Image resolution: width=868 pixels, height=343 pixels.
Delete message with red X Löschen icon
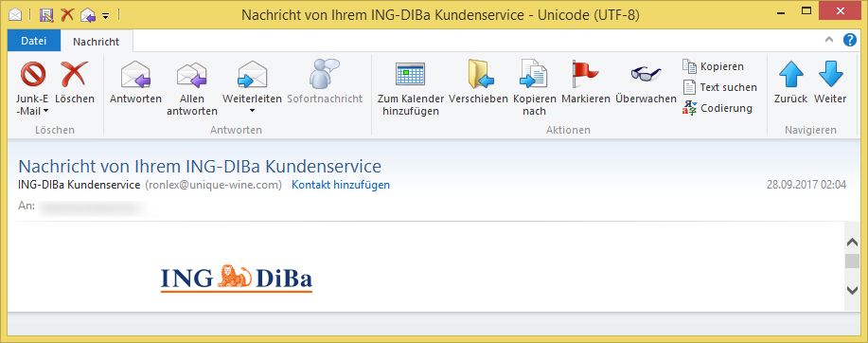point(74,74)
